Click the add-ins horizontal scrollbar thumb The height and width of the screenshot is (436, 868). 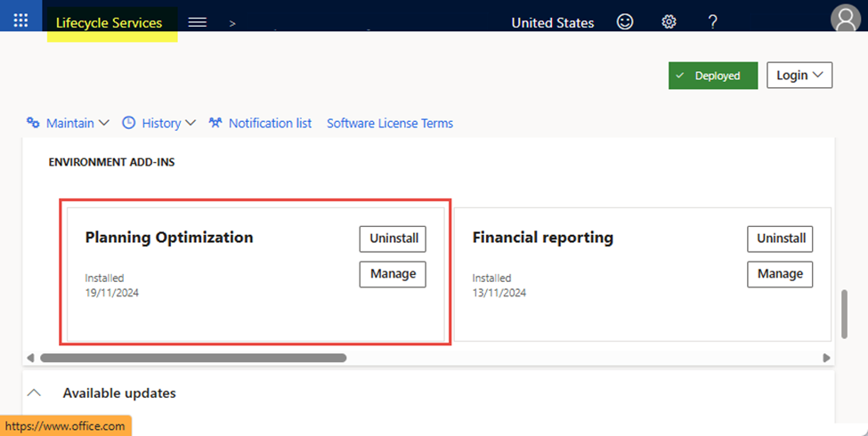[193, 358]
